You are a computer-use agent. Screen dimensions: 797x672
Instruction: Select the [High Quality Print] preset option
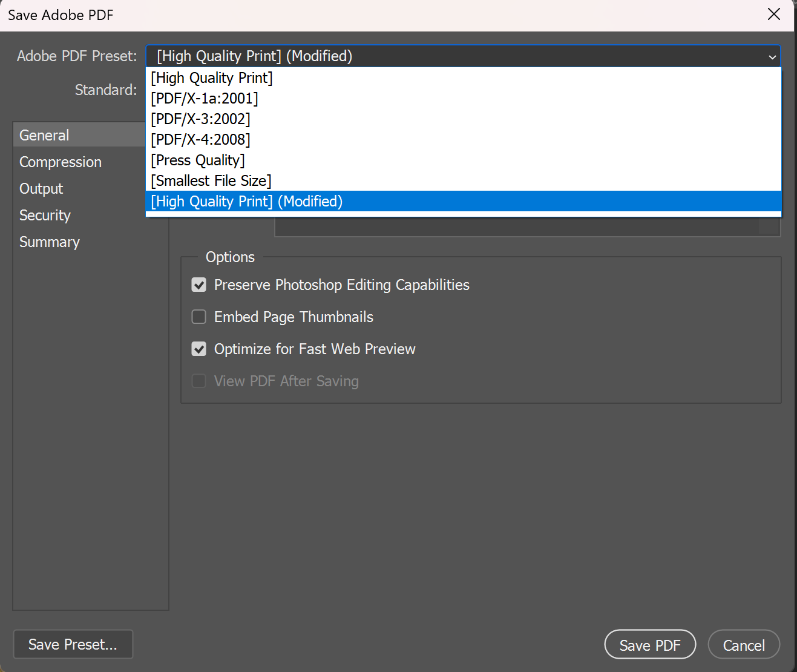pos(464,78)
